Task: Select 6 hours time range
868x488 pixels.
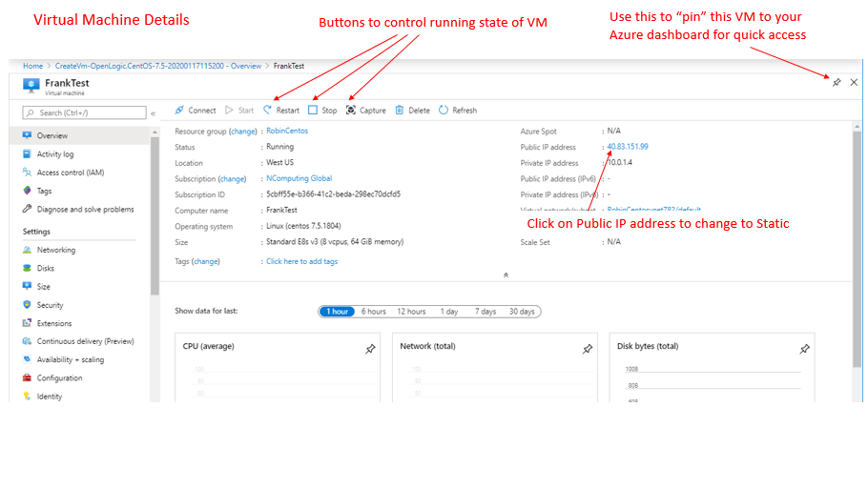Action: (x=374, y=312)
